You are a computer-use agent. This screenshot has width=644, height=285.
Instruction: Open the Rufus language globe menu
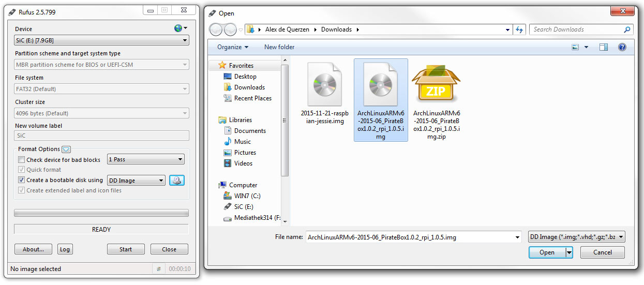(181, 28)
